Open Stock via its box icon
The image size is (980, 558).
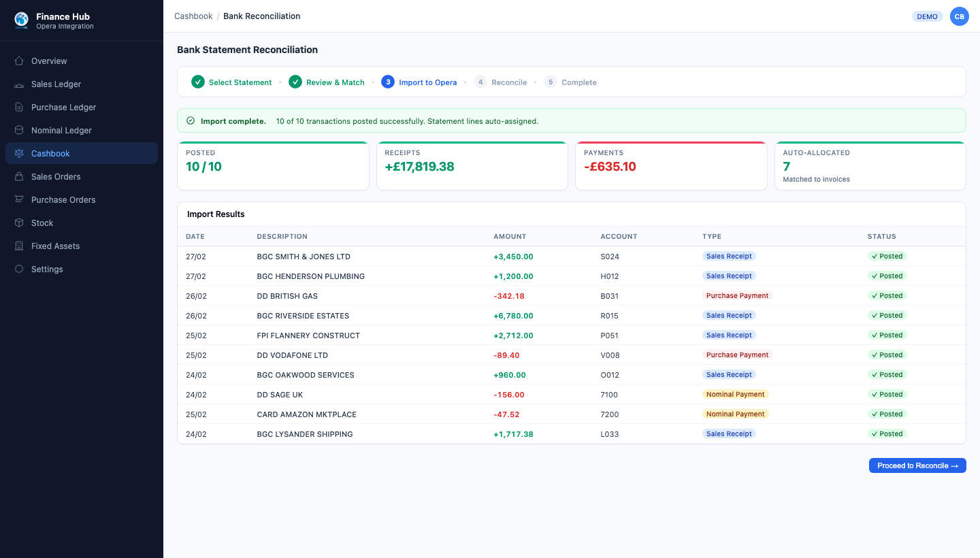tap(19, 223)
